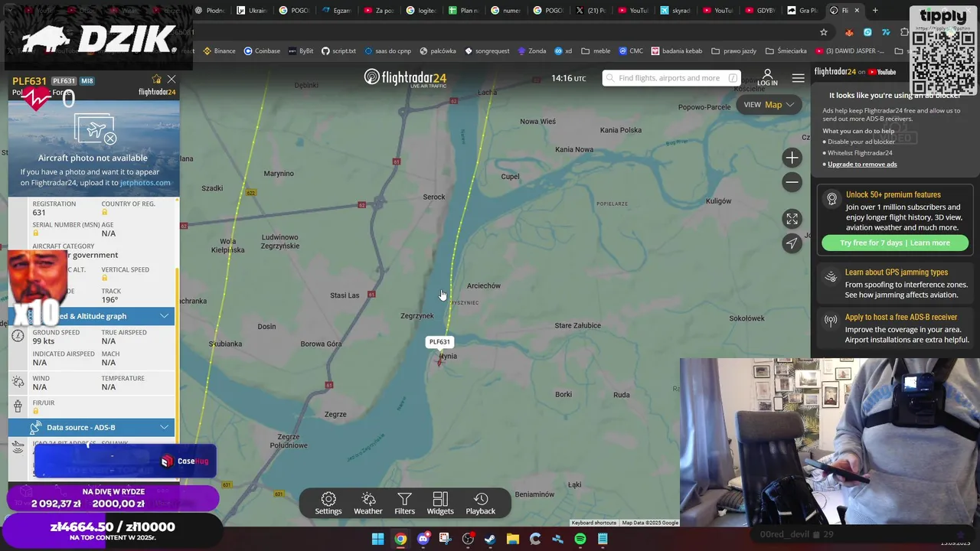Switch to the GDYBY browser tab
The image size is (980, 551).
760,11
